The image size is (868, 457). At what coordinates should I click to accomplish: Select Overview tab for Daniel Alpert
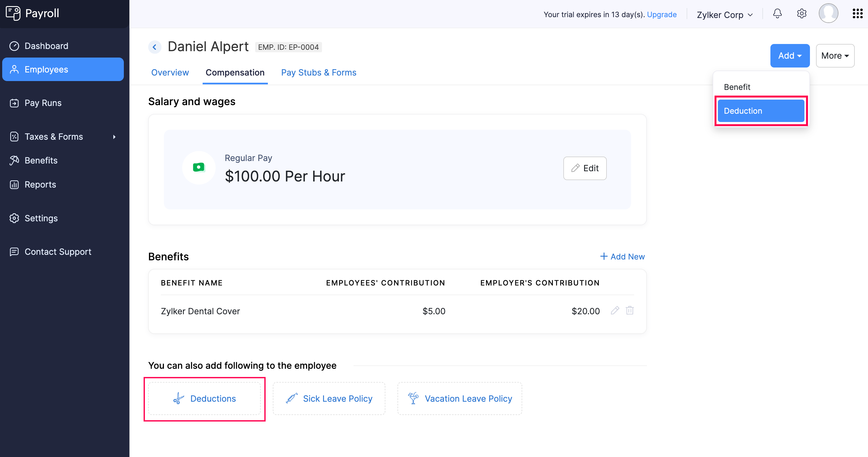170,72
